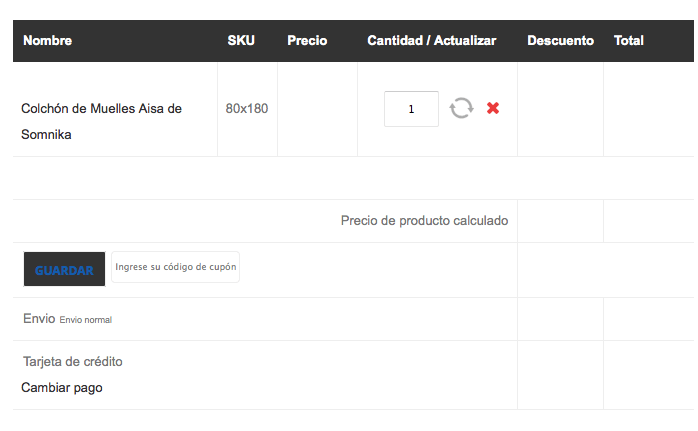698x431 pixels.
Task: Select the 80x180 SKU value
Action: 247,109
